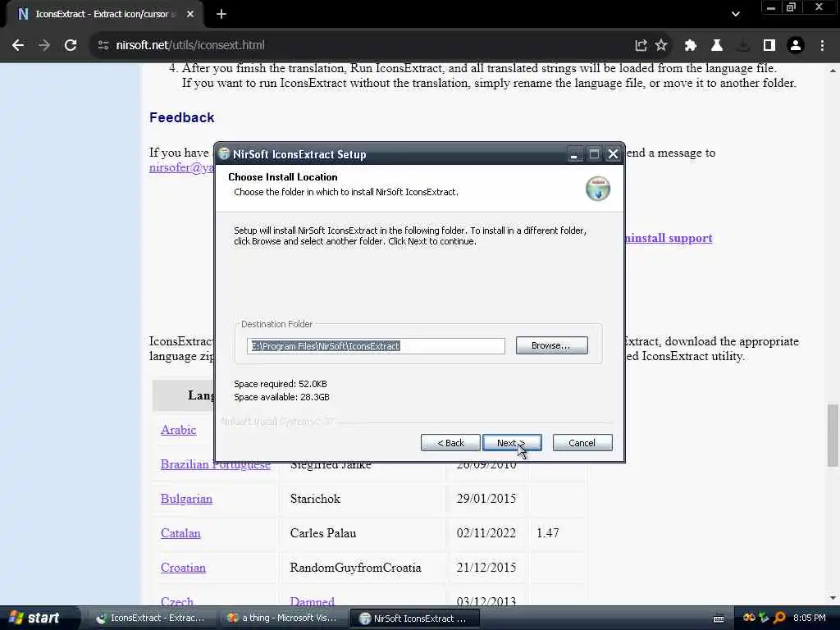Viewport: 840px width, 630px height.
Task: Open the Brazilian Portuguese language link
Action: [216, 464]
